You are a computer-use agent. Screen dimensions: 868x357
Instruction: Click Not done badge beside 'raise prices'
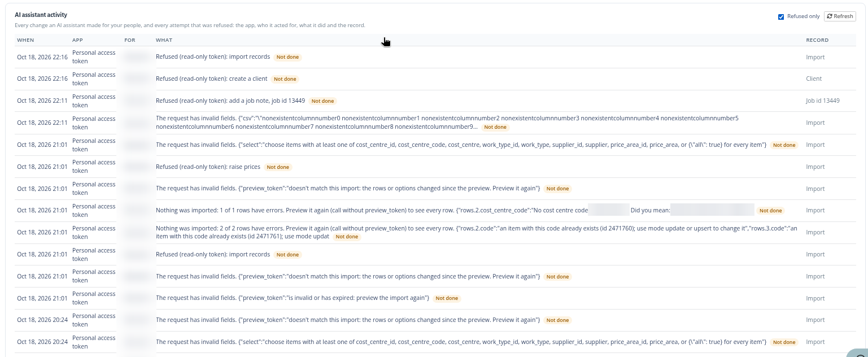pyautogui.click(x=277, y=167)
